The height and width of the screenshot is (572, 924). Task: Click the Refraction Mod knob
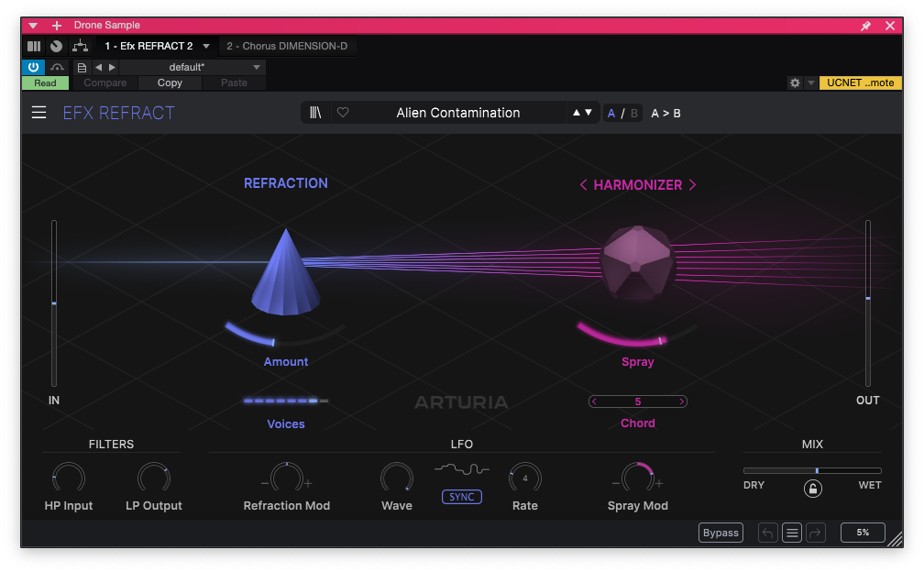(286, 478)
